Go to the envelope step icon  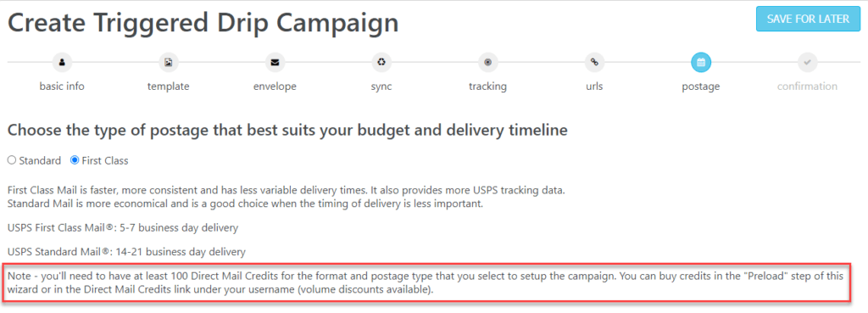tap(275, 63)
